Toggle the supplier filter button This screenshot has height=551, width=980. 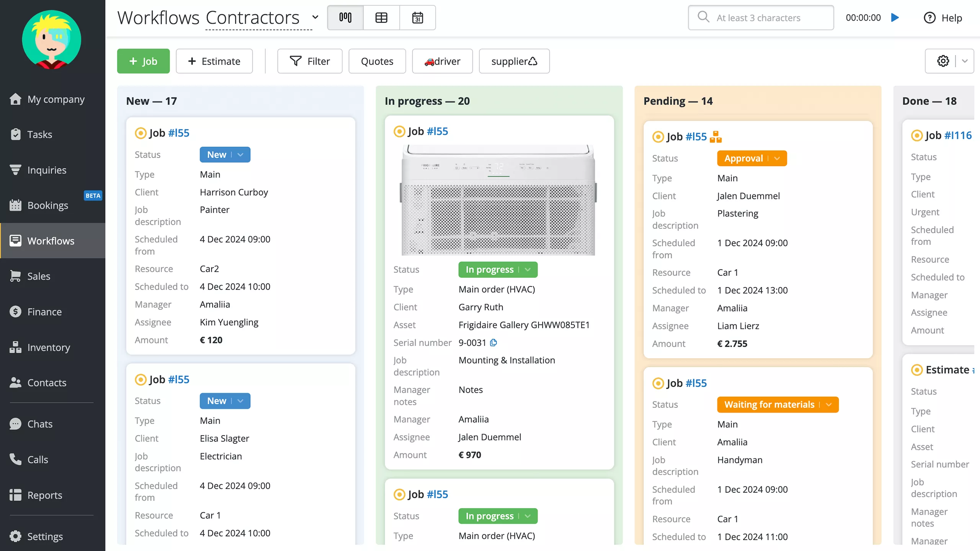pos(514,61)
